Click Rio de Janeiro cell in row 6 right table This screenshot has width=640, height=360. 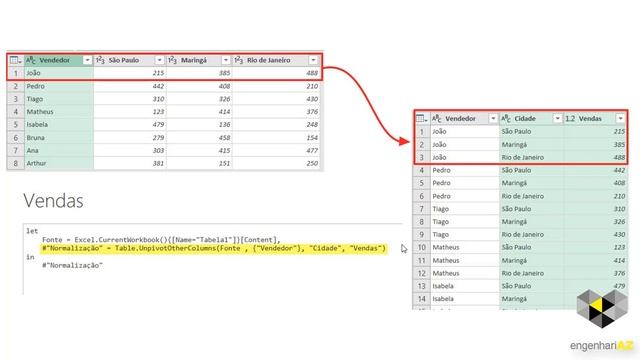point(531,196)
